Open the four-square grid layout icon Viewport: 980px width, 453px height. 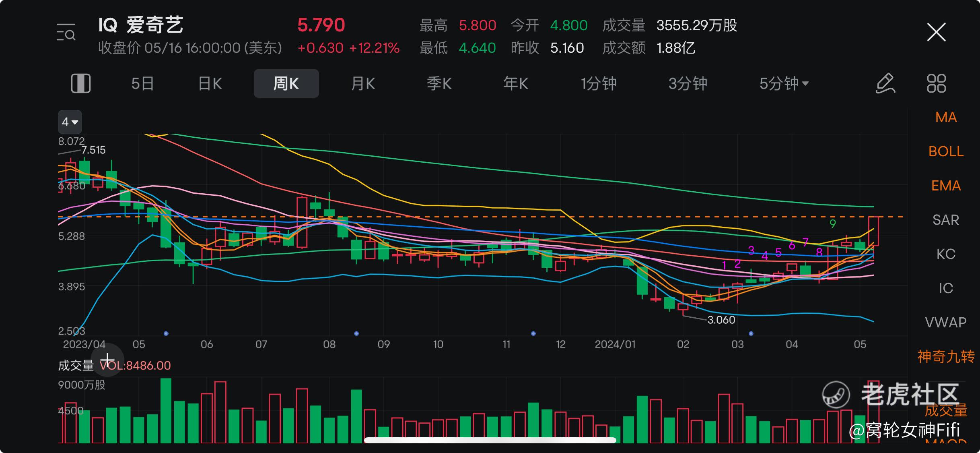[x=936, y=83]
